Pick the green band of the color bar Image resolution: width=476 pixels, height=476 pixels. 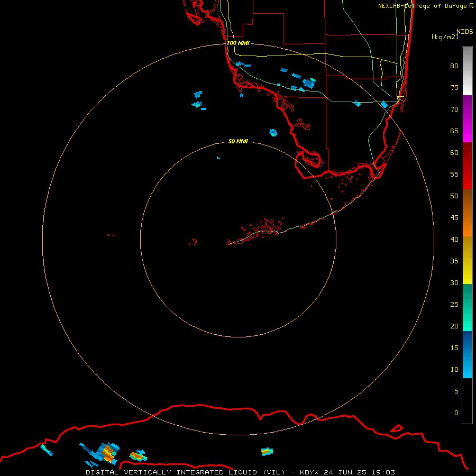click(467, 307)
